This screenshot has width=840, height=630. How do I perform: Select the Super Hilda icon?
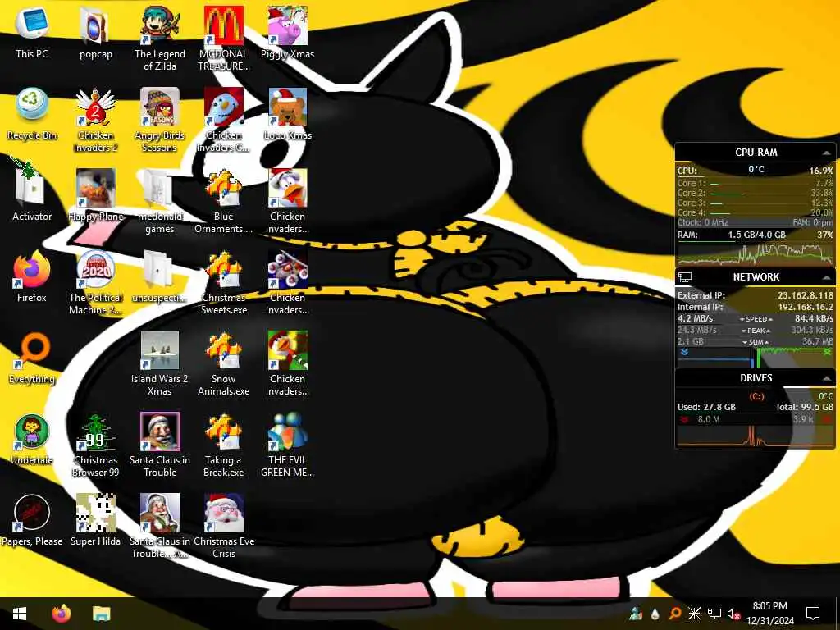coord(95,521)
